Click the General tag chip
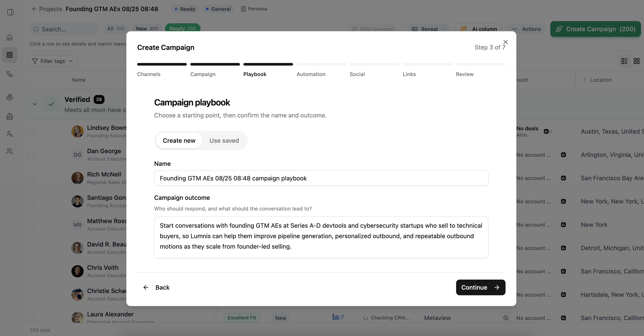This screenshot has width=644, height=336. click(218, 9)
